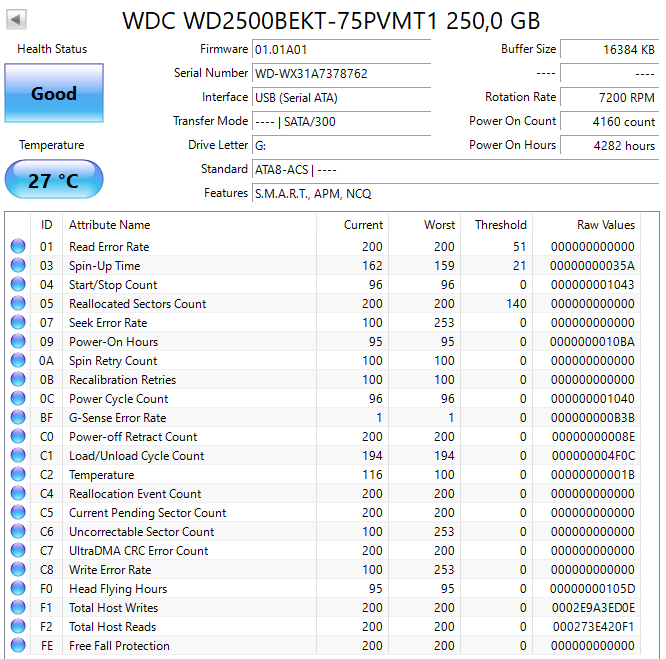This screenshot has width=666, height=659.
Task: Click the Firmware field showing 01.01A01
Action: click(x=341, y=49)
